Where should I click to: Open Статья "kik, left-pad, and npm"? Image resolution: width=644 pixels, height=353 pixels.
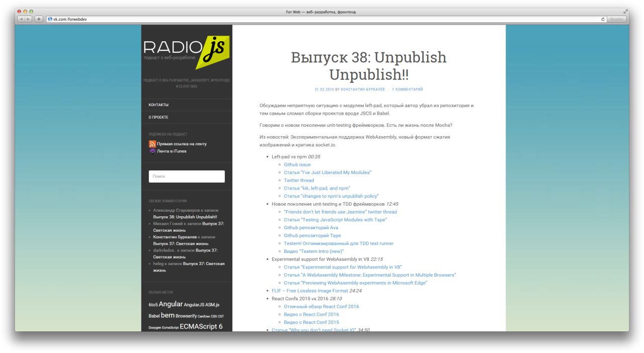[317, 188]
